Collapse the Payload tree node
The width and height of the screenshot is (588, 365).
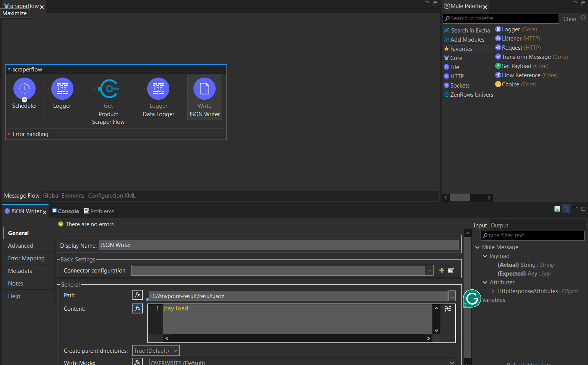coord(485,256)
